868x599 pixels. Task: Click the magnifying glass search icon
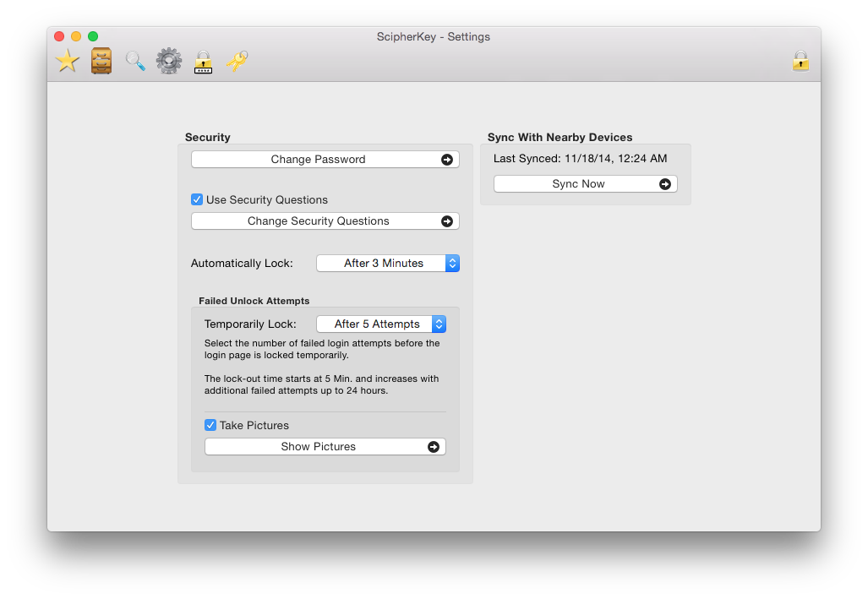(135, 61)
